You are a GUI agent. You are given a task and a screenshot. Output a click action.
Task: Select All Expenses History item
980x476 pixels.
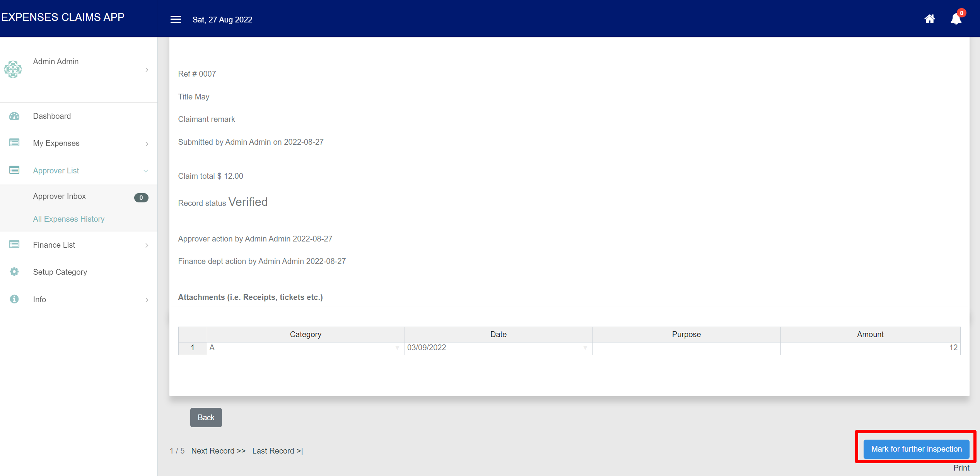point(69,219)
